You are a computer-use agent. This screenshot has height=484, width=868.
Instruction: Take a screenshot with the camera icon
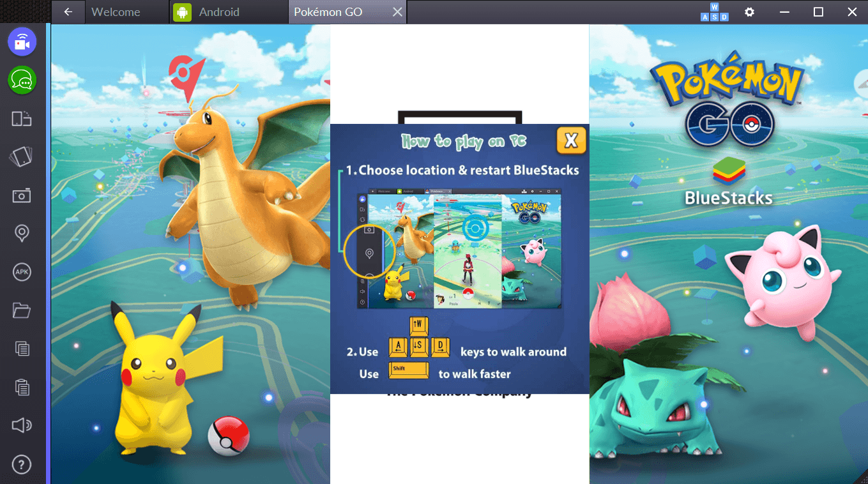coord(22,195)
